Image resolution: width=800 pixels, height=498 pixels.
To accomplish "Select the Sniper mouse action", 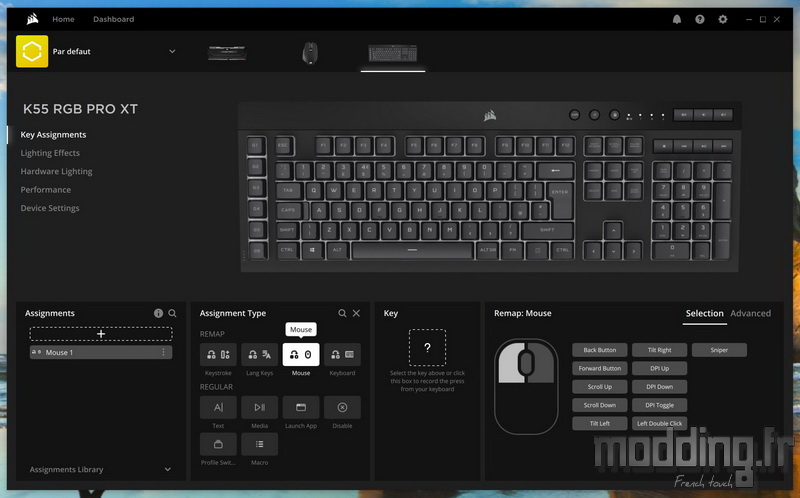I will click(x=719, y=350).
